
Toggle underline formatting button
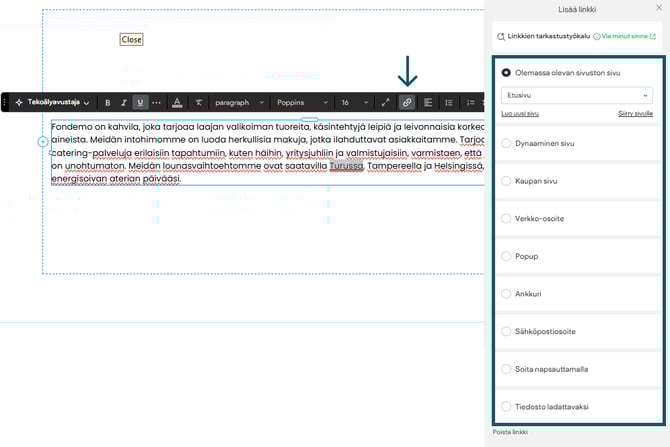point(140,102)
